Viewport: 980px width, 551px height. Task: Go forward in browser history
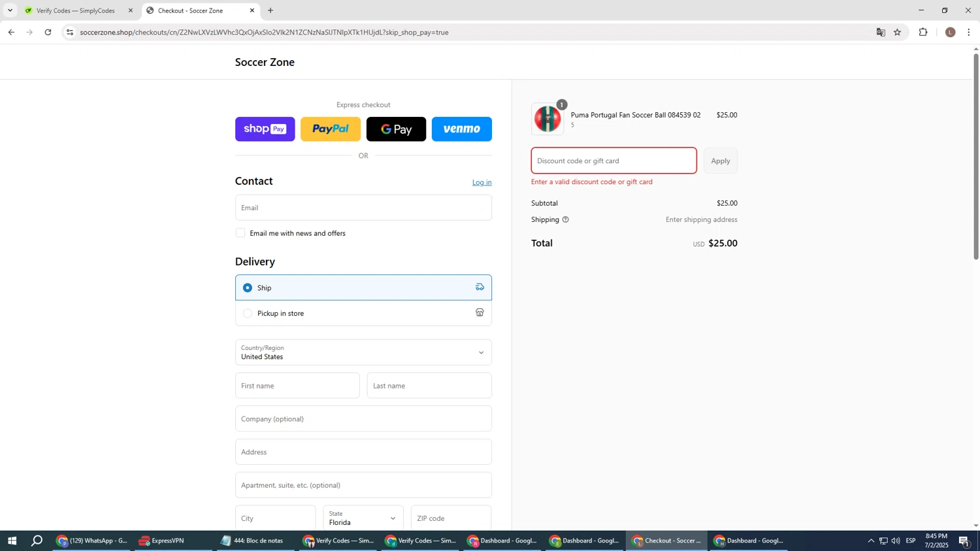point(29,32)
